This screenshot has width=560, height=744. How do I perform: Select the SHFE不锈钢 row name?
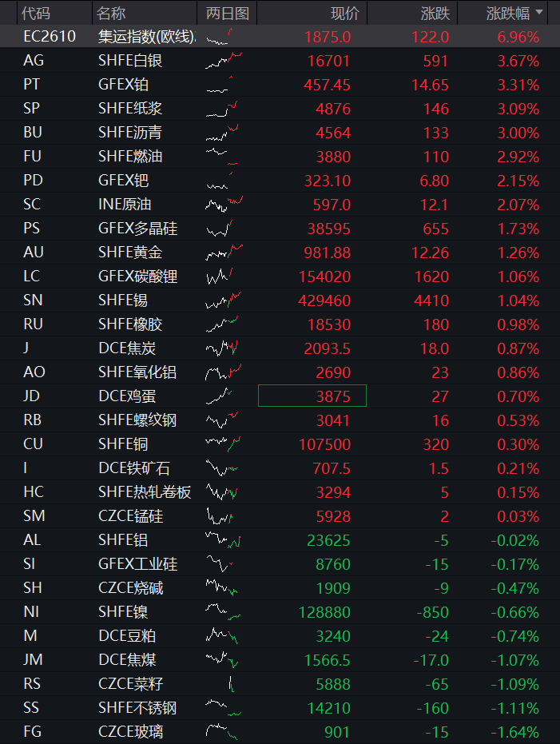137,707
